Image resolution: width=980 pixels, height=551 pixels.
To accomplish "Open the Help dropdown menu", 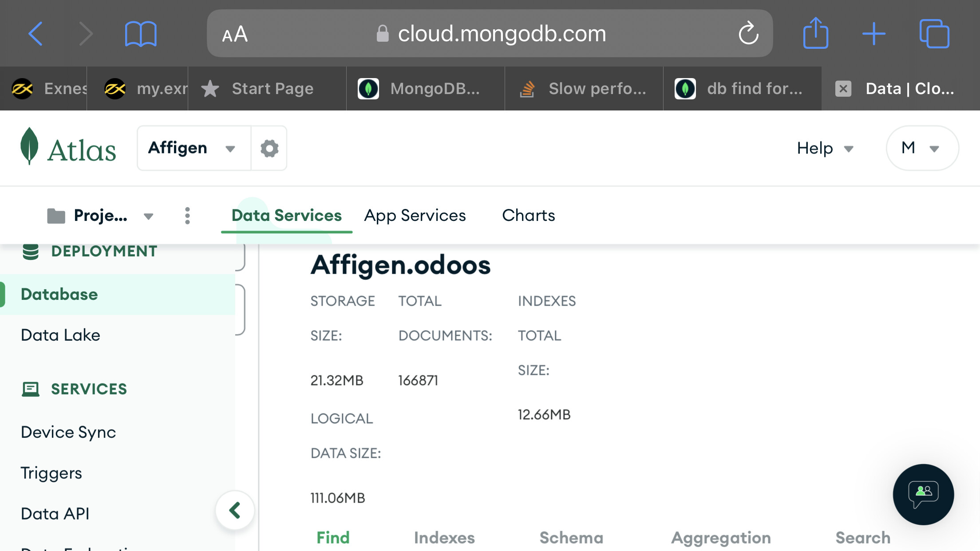I will pos(825,148).
